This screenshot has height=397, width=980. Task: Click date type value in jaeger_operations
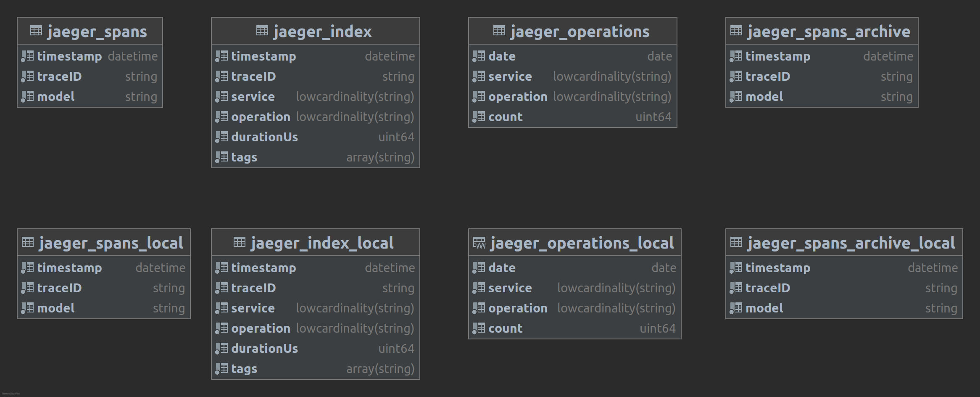660,56
